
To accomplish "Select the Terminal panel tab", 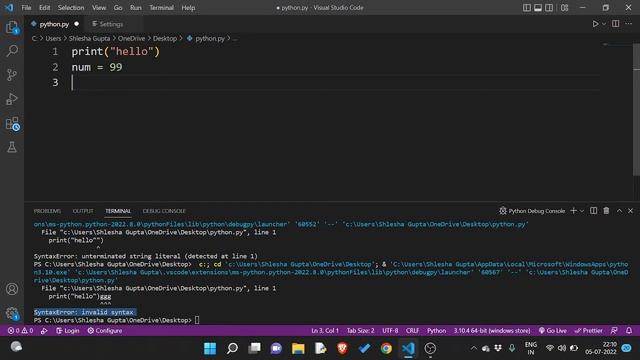I will [x=118, y=211].
